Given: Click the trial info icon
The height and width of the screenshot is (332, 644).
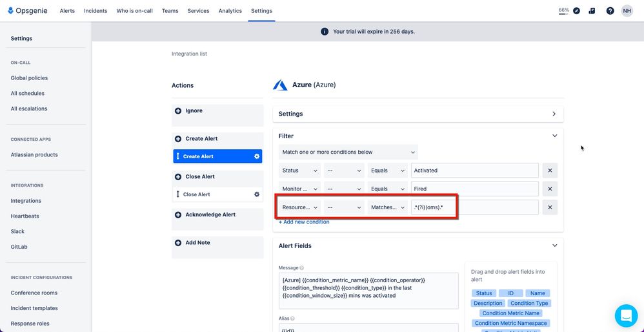Looking at the screenshot, I should click(325, 32).
